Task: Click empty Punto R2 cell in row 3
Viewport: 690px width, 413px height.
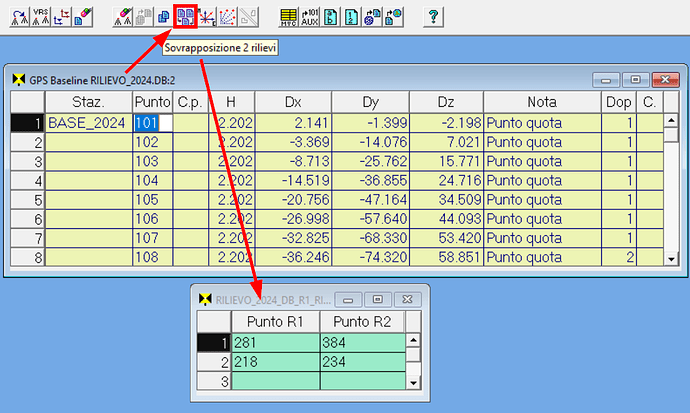Action: (362, 381)
